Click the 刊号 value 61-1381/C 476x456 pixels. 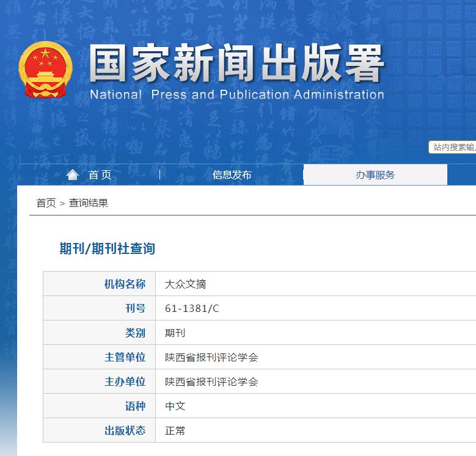click(x=192, y=308)
